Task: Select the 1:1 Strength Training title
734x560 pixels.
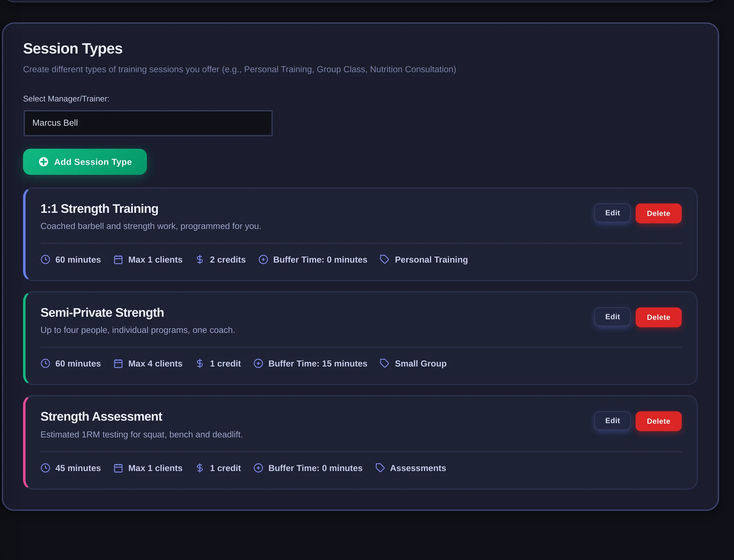Action: 99,208
